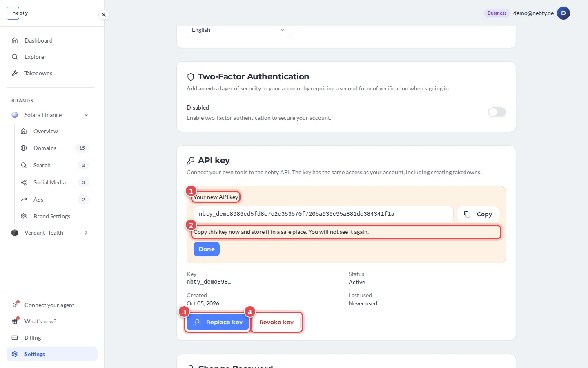This screenshot has width=588, height=368.
Task: Click the API key value field
Action: point(323,214)
